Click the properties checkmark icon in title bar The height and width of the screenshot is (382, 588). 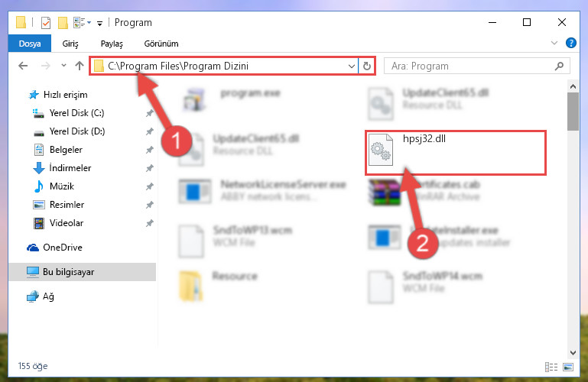pos(45,23)
